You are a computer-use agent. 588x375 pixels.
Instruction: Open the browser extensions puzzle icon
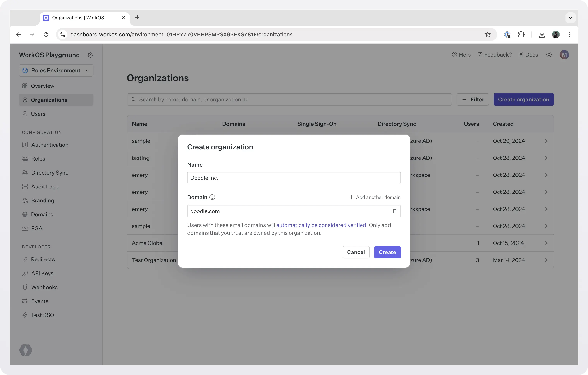[521, 34]
